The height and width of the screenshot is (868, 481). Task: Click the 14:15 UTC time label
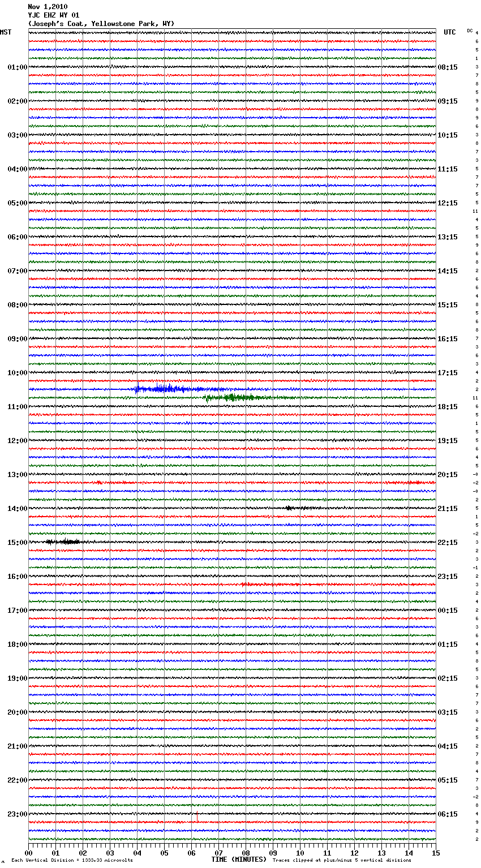448,271
